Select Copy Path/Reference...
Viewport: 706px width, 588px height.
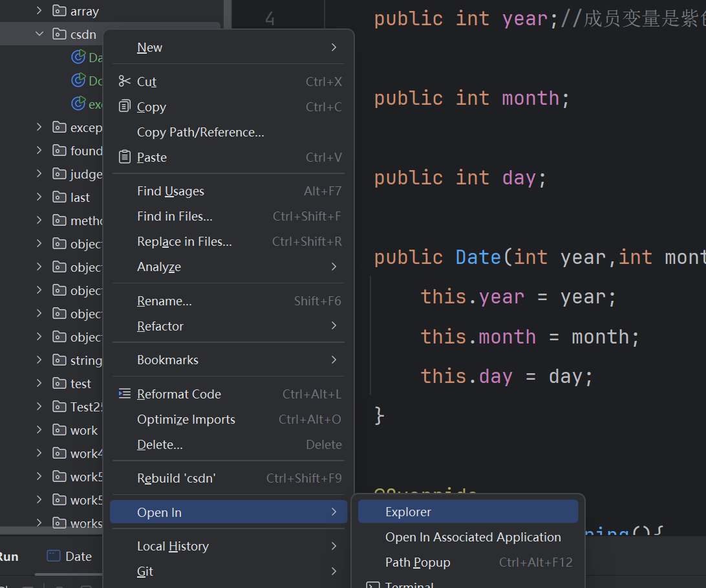(x=228, y=132)
